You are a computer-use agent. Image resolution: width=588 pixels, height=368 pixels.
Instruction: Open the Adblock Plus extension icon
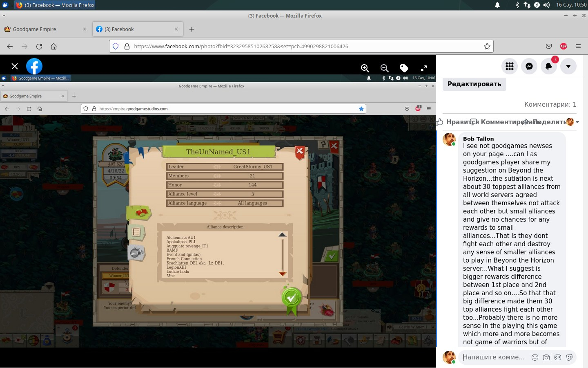[x=563, y=46]
